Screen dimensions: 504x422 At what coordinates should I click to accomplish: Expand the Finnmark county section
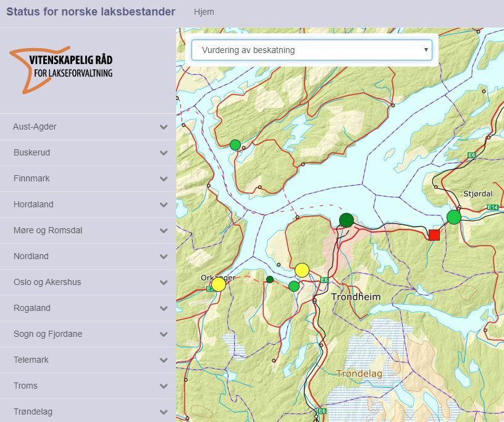pyautogui.click(x=86, y=178)
